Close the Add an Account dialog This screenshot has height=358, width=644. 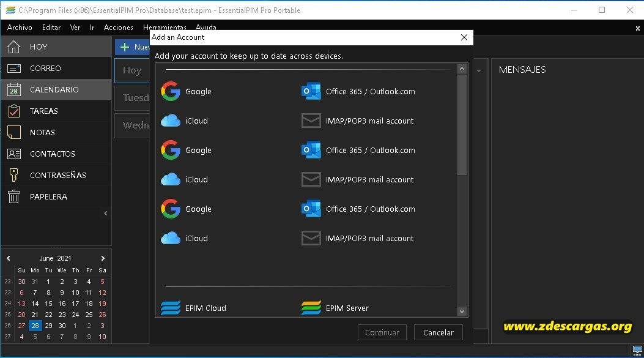(464, 37)
